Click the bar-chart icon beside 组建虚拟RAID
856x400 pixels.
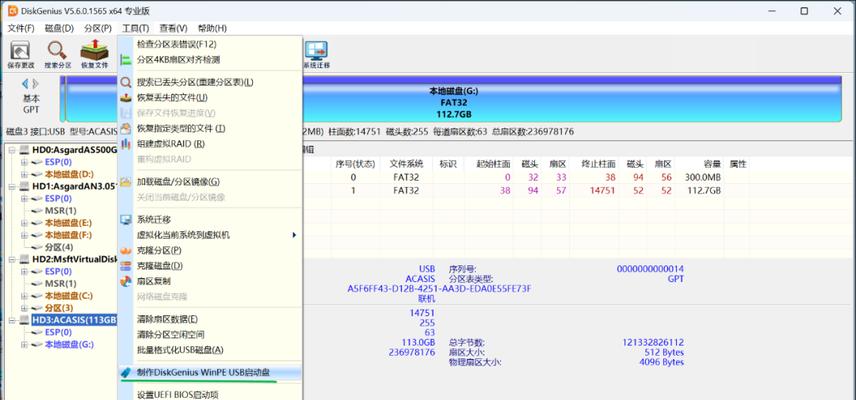[x=126, y=144]
